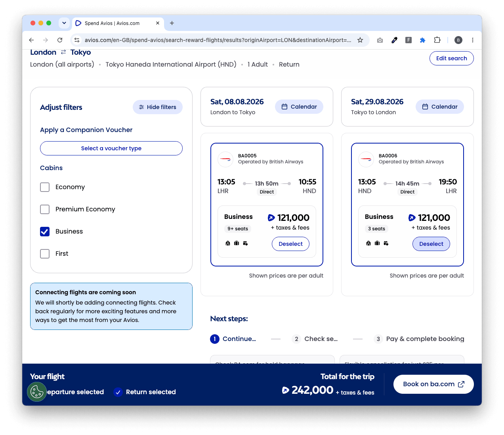Click Tokyo Haneda International Airport (HND) text

click(171, 65)
